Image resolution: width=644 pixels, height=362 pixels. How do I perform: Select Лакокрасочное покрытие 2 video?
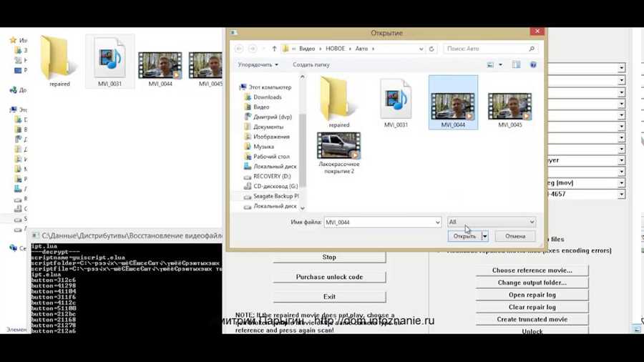click(339, 153)
